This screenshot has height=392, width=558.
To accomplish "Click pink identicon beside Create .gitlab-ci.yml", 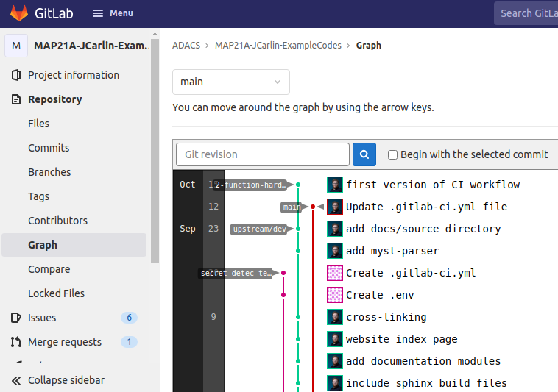I will (x=335, y=273).
